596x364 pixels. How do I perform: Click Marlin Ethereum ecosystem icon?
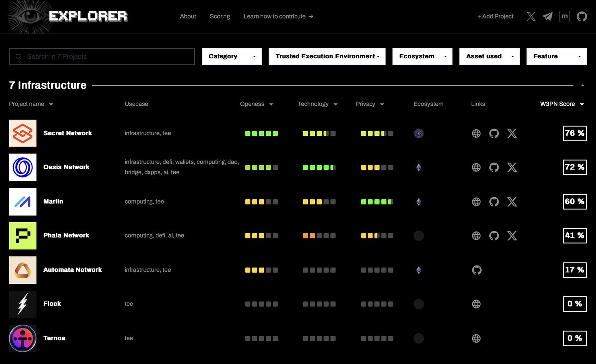point(419,202)
